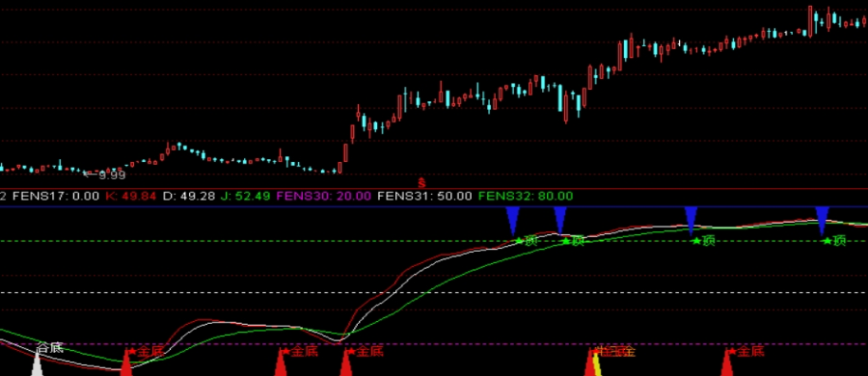The height and width of the screenshot is (376, 868).
Task: Click the FENS31: 50.00 label
Action: [x=424, y=196]
